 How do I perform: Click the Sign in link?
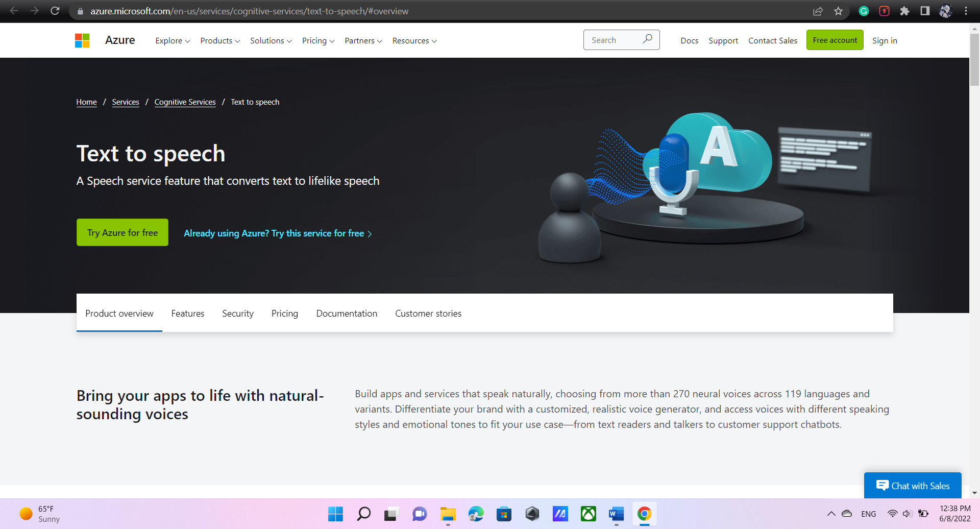pos(885,40)
